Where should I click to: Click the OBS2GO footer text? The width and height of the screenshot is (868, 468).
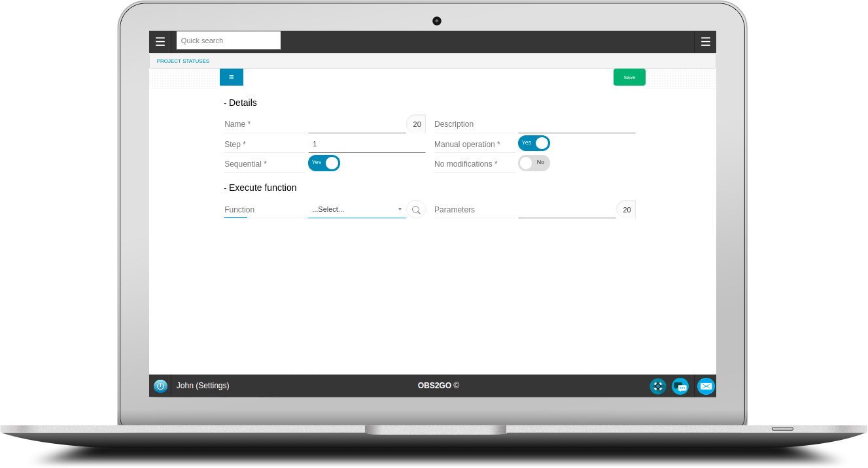pyautogui.click(x=438, y=386)
